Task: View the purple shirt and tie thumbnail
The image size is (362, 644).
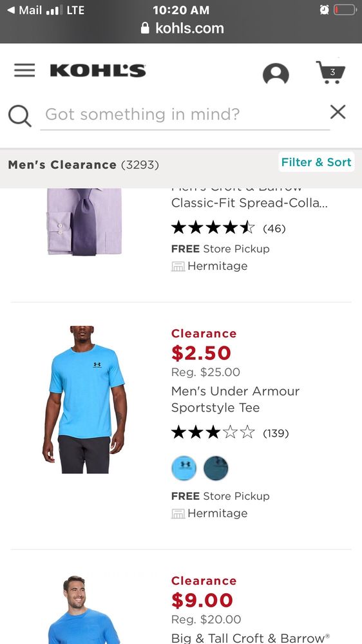Action: tap(84, 222)
